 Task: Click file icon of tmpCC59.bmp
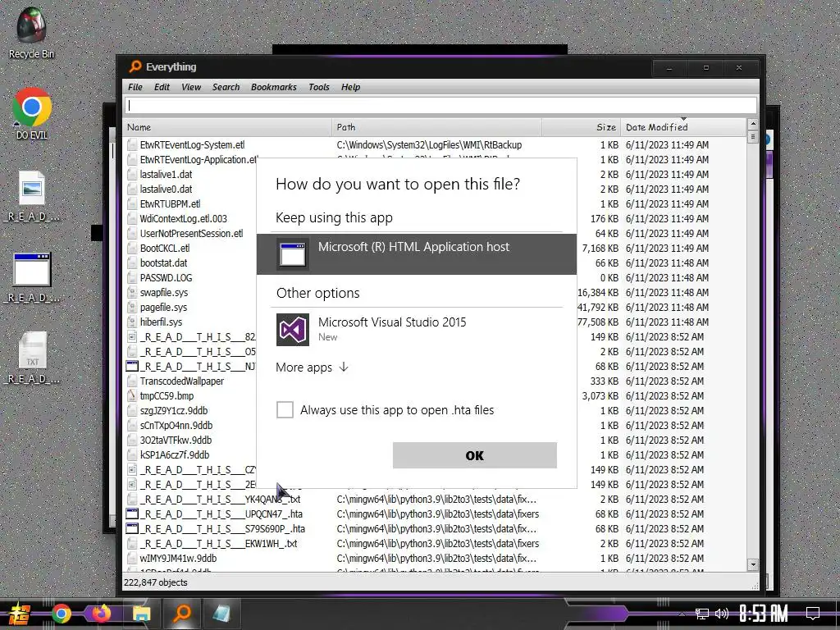[132, 396]
